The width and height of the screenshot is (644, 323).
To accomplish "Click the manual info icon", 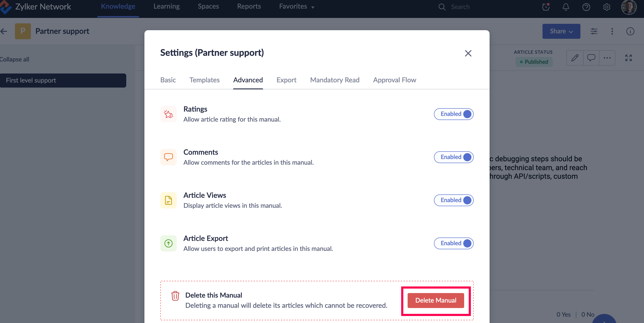I will point(630,31).
